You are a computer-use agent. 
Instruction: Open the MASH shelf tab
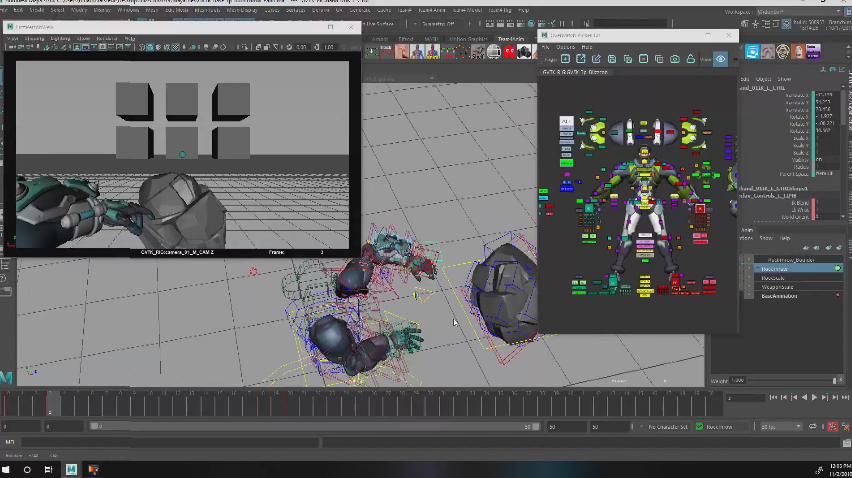pos(431,39)
